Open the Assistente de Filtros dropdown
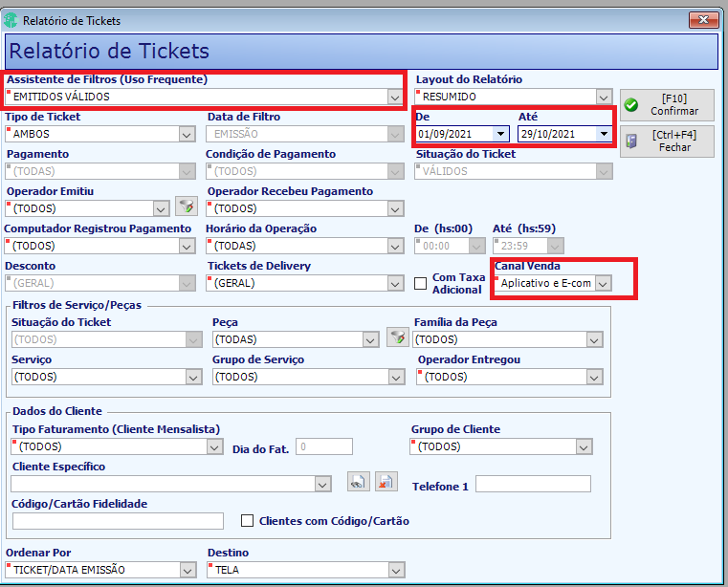 395,97
